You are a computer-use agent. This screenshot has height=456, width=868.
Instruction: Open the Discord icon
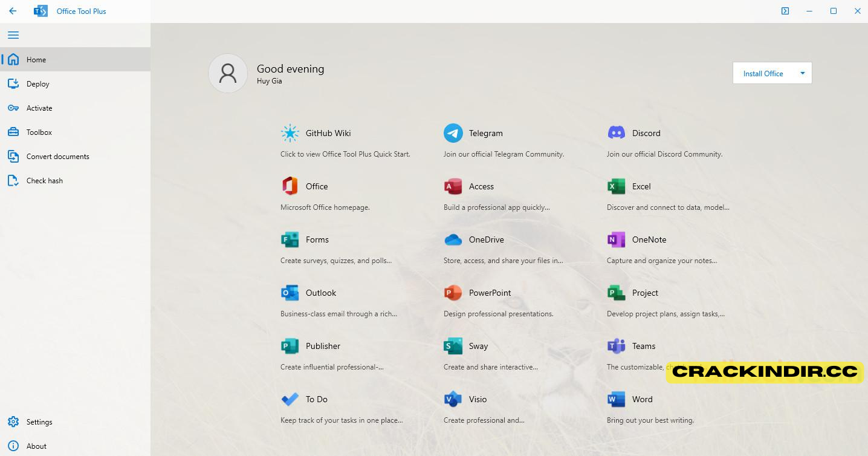coord(617,133)
